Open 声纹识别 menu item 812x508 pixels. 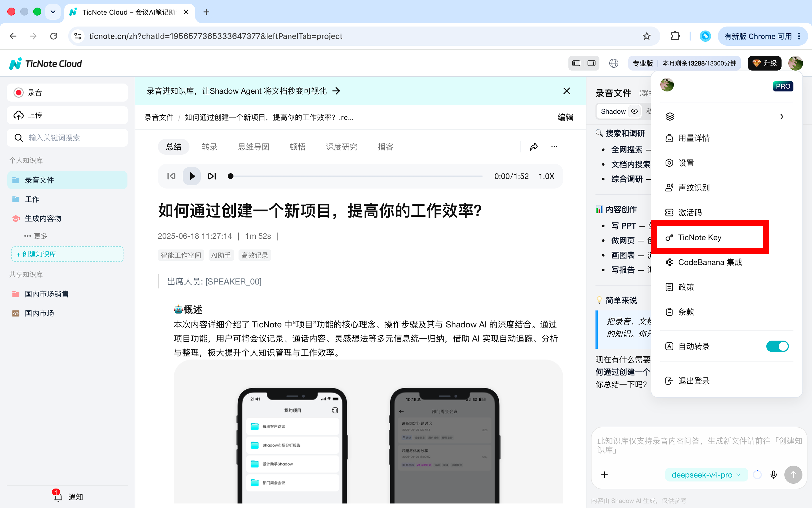click(726, 188)
